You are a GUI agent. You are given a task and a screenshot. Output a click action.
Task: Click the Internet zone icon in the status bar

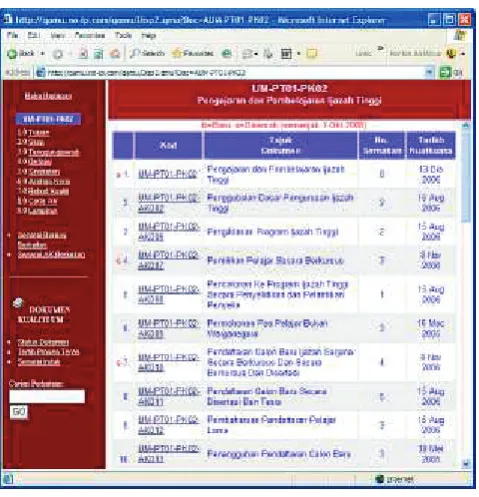(379, 479)
